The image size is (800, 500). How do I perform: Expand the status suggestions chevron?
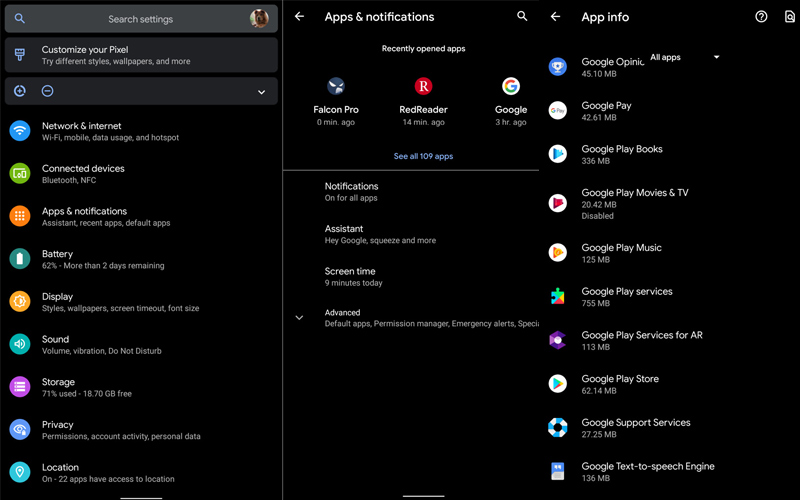(262, 92)
